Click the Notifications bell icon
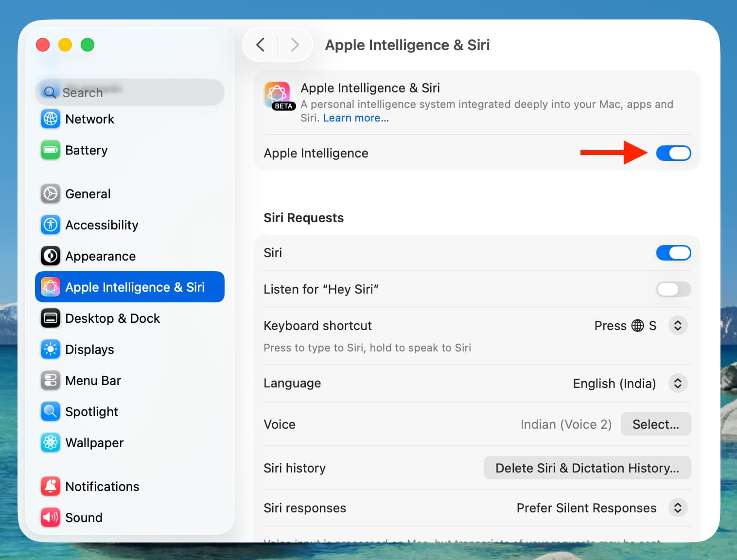737x560 pixels. [51, 487]
